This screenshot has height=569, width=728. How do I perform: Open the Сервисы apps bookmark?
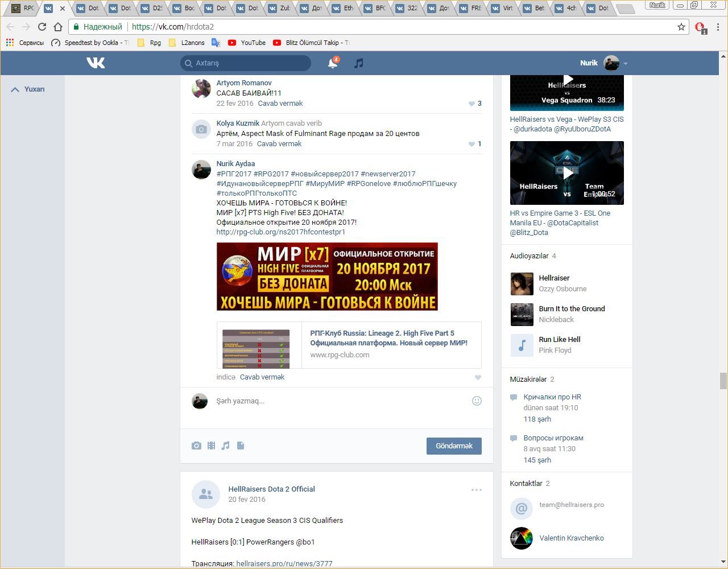coord(24,43)
